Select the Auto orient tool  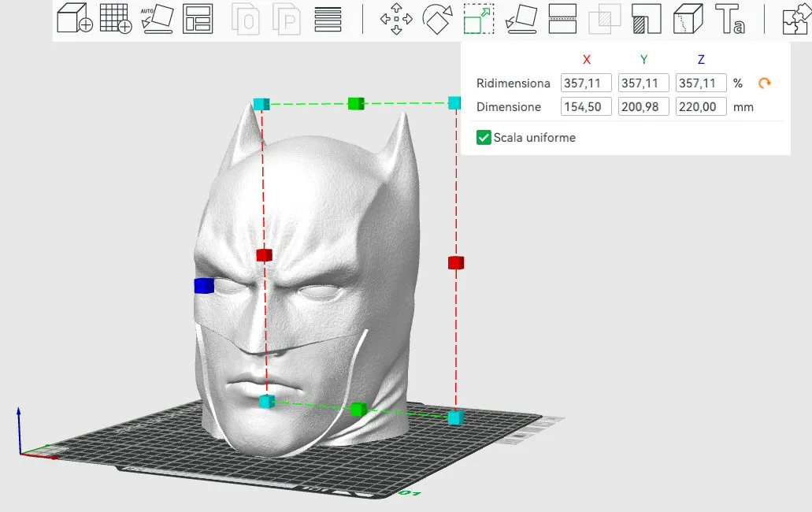pyautogui.click(x=158, y=19)
